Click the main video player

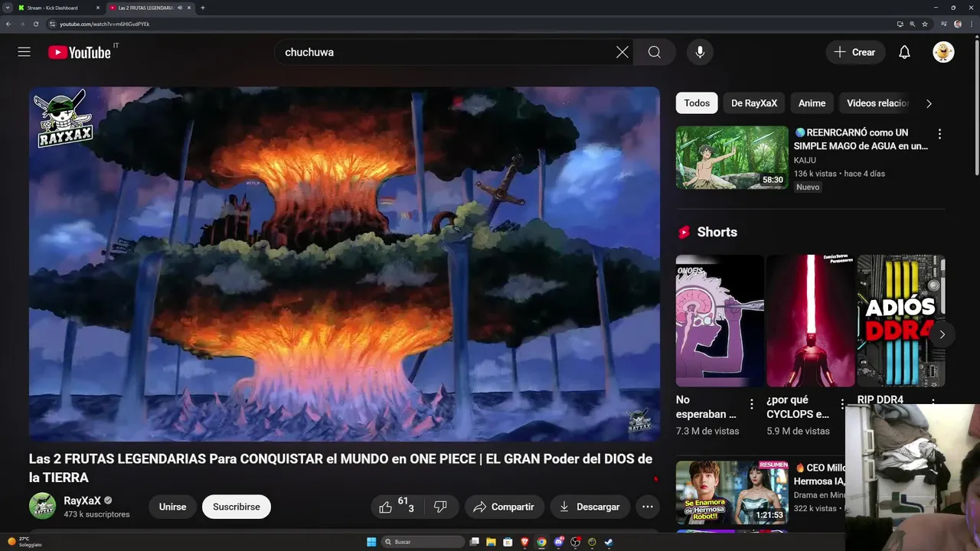[x=345, y=264]
